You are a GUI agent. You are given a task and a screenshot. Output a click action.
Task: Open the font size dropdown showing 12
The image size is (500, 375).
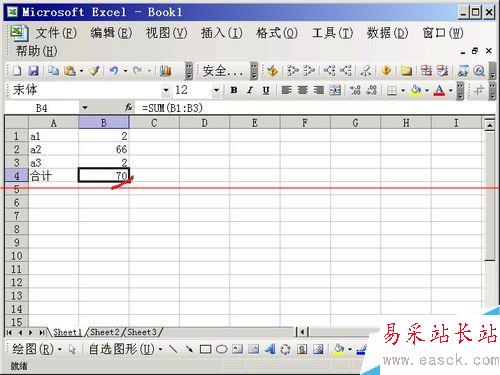(216, 90)
